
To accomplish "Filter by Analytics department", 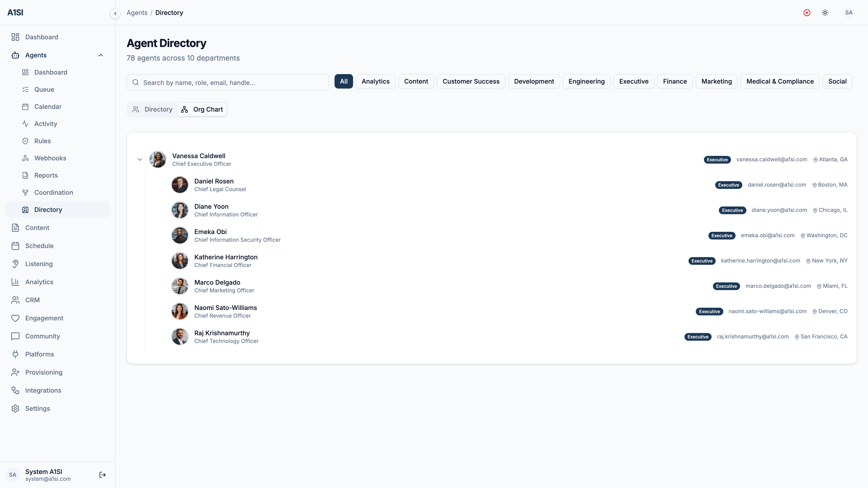I will (x=375, y=82).
